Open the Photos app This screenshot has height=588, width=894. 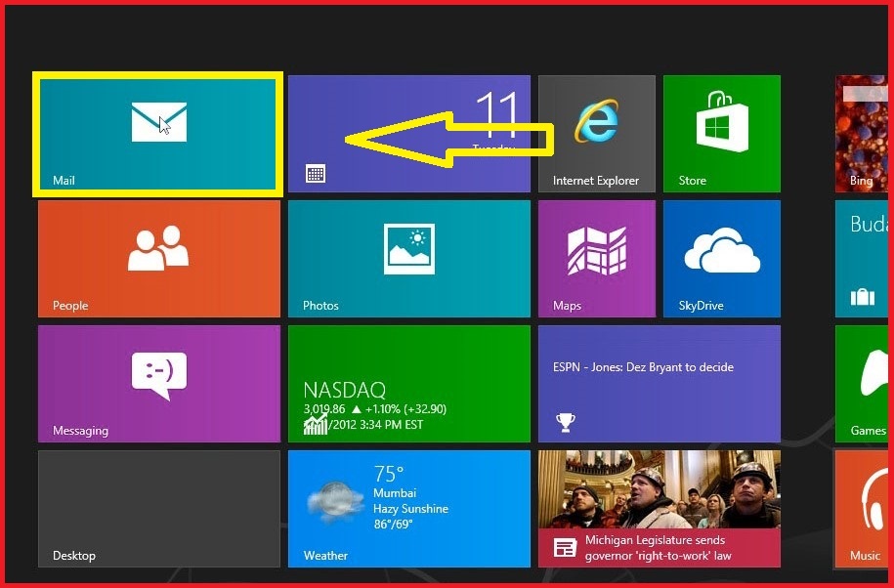pyautogui.click(x=407, y=258)
